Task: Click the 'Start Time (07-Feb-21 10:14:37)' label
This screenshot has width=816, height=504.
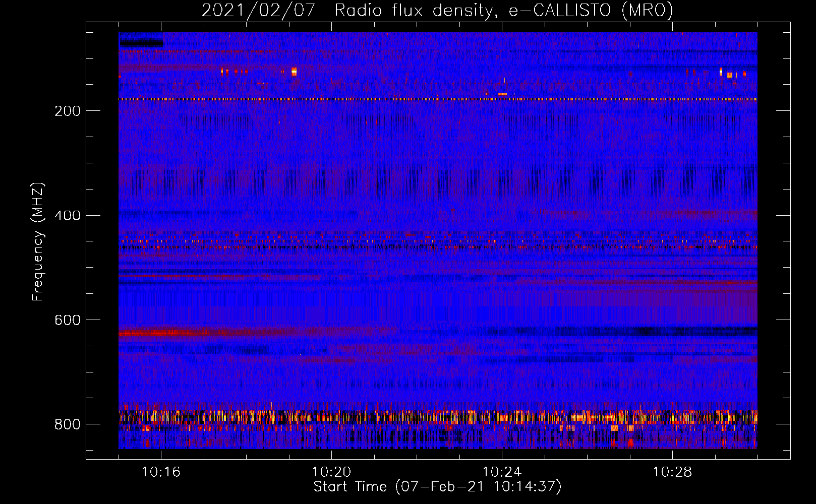Action: [x=437, y=487]
